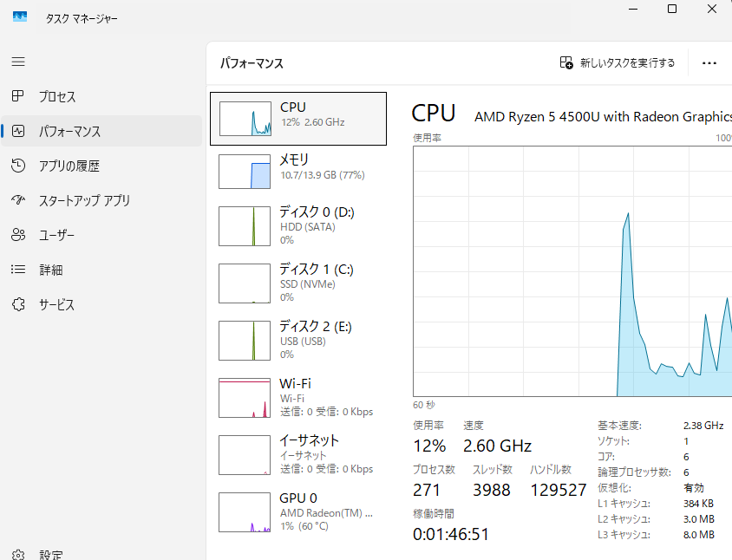Select ディスク 2 (E:) graph thumbnail
The height and width of the screenshot is (560, 732).
pos(245,341)
